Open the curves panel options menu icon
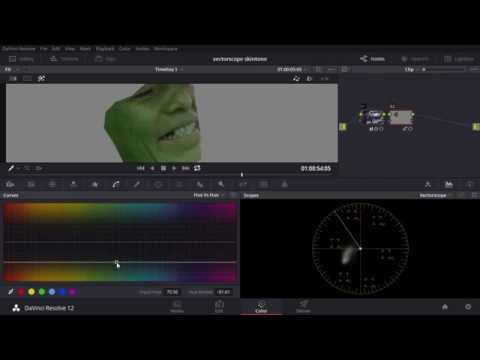The image size is (480, 360). pyautogui.click(x=234, y=195)
